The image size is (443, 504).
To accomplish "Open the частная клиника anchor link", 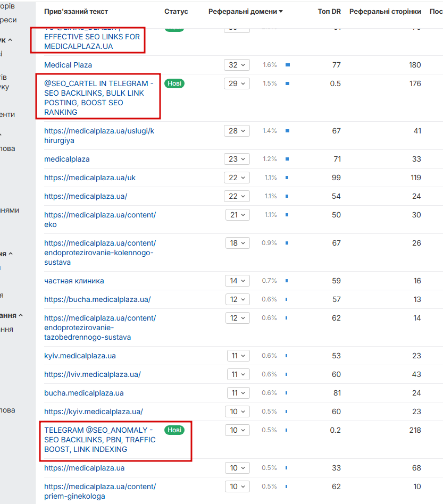I will [x=74, y=281].
